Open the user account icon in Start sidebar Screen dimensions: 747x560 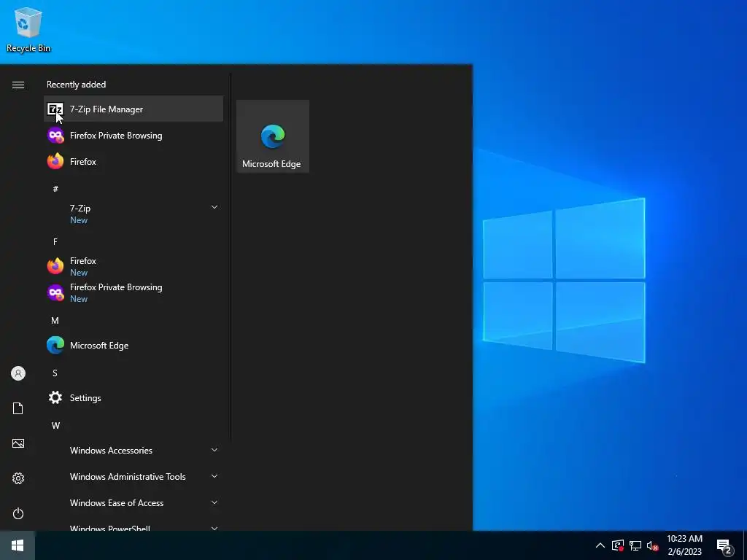coord(18,373)
